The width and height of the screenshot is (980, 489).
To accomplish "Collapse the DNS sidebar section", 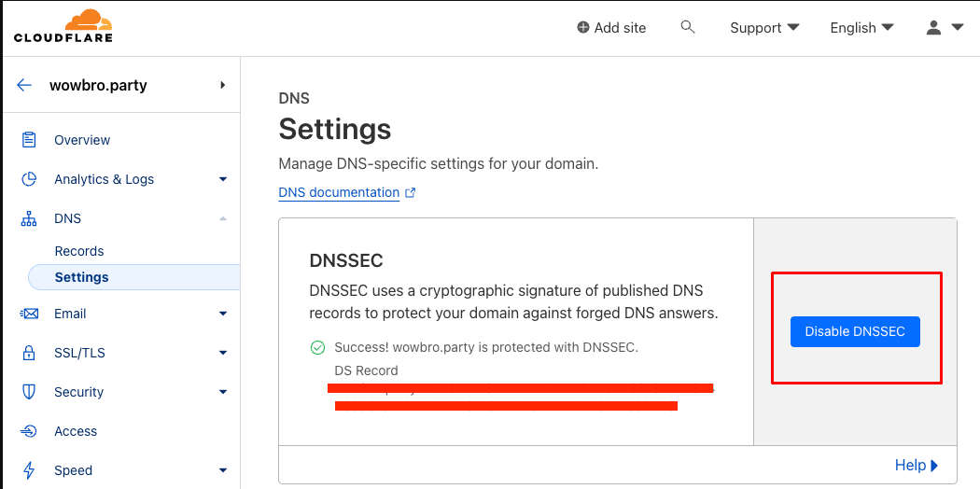I will (x=223, y=218).
